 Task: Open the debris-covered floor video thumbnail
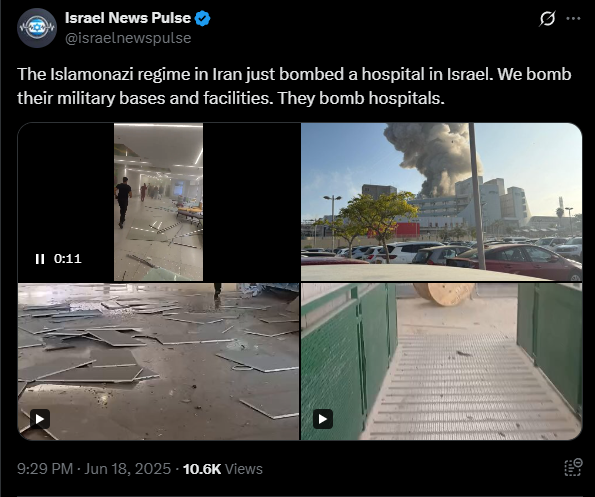pyautogui.click(x=159, y=362)
